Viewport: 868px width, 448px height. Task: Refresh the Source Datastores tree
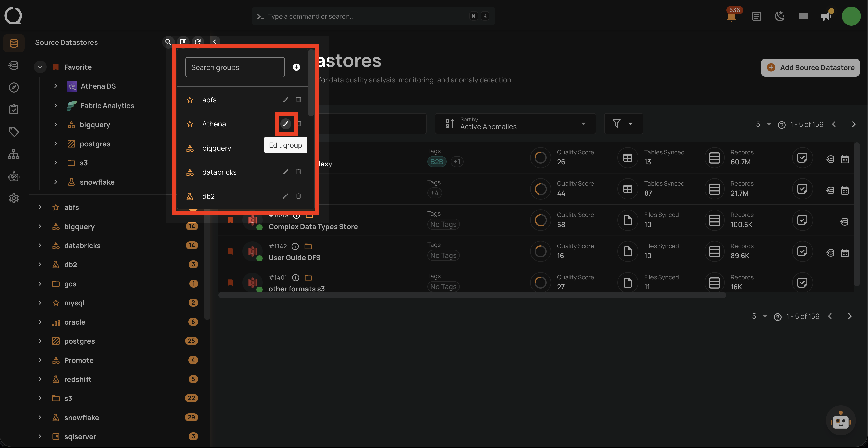[198, 42]
